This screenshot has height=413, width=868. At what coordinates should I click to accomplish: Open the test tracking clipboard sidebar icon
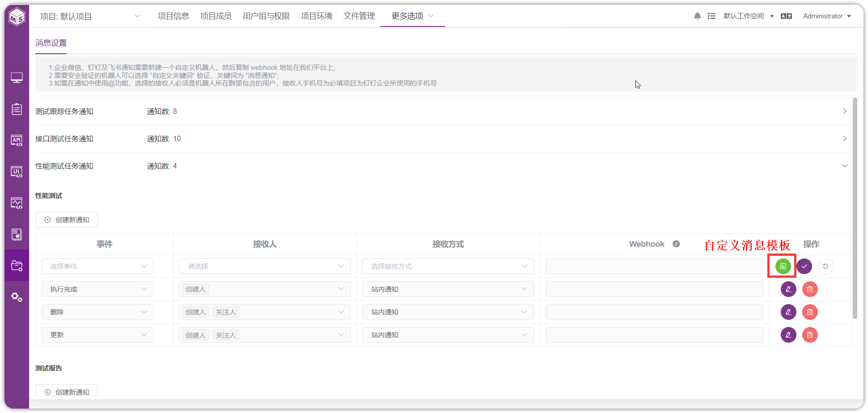tap(17, 109)
